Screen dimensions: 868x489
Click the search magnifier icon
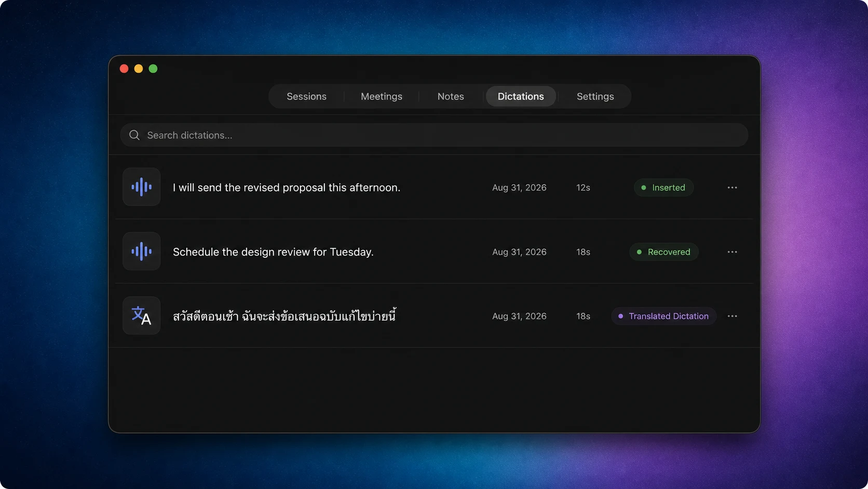pos(134,135)
